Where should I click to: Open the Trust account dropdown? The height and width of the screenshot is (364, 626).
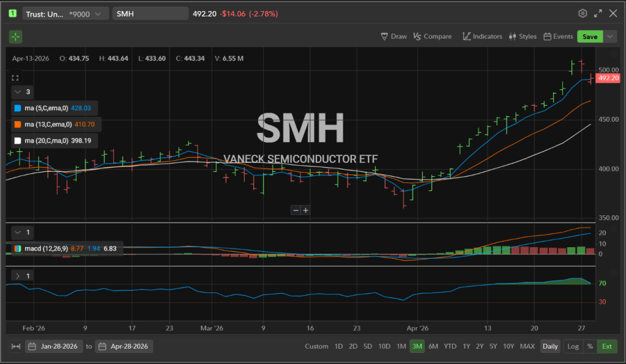pos(66,13)
